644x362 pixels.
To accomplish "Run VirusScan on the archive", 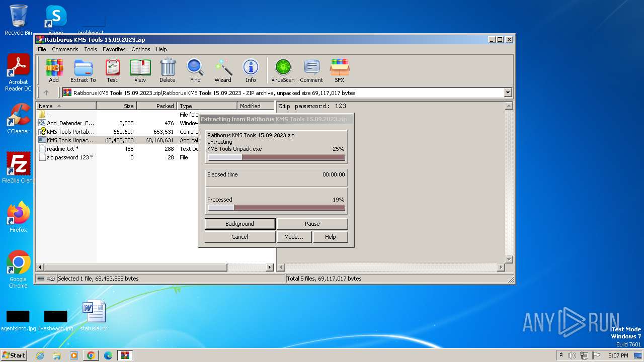I will pyautogui.click(x=283, y=70).
